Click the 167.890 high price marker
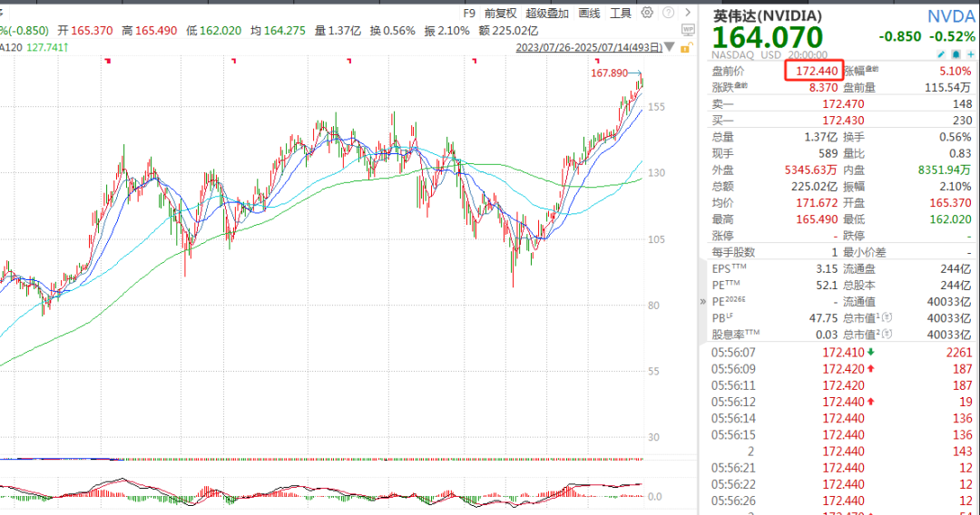 [609, 73]
